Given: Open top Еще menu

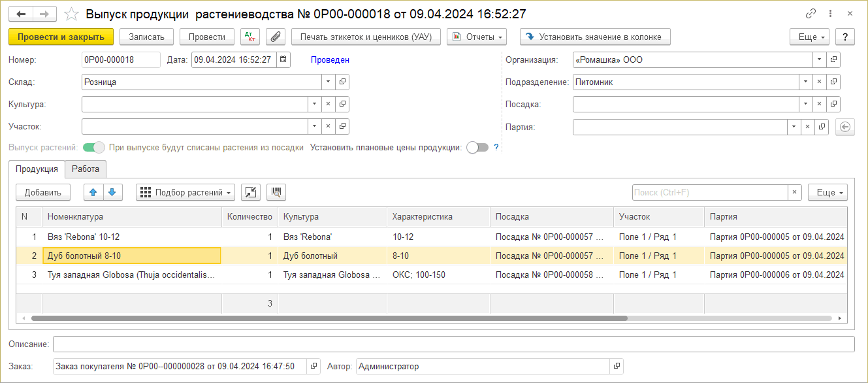Looking at the screenshot, I should tap(810, 37).
